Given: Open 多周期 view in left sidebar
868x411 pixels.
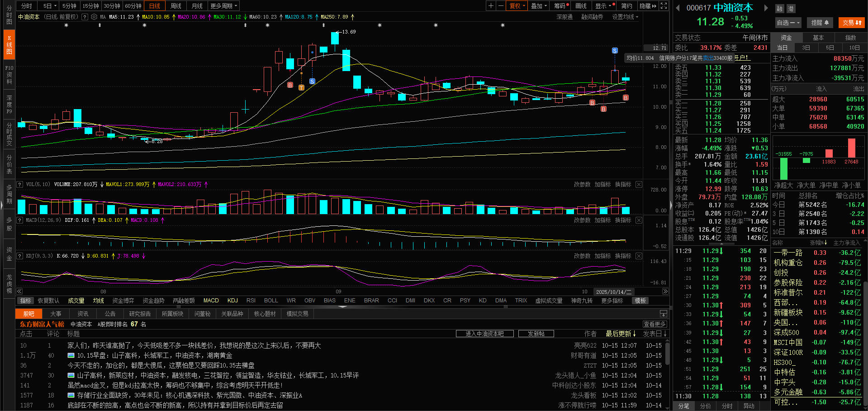Looking at the screenshot, I should (x=9, y=194).
